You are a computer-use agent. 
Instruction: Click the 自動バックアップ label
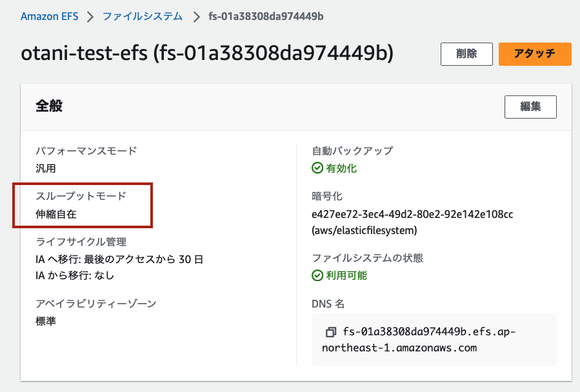pos(352,150)
